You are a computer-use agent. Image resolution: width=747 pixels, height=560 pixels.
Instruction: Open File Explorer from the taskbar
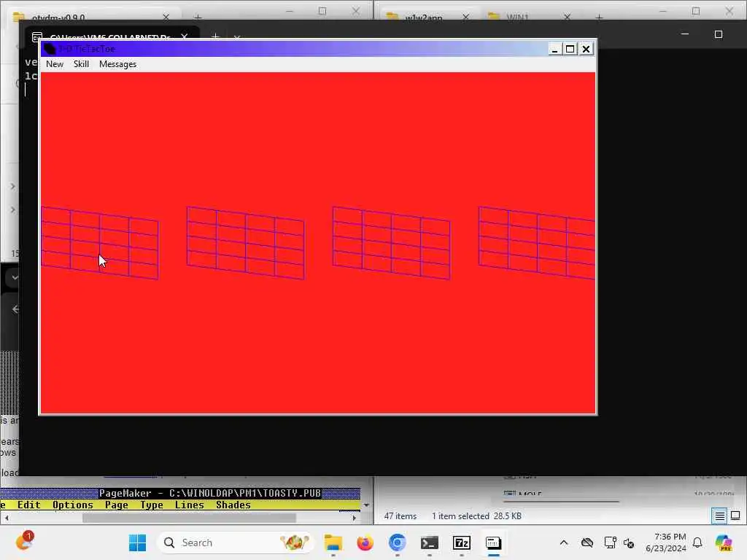(333, 542)
